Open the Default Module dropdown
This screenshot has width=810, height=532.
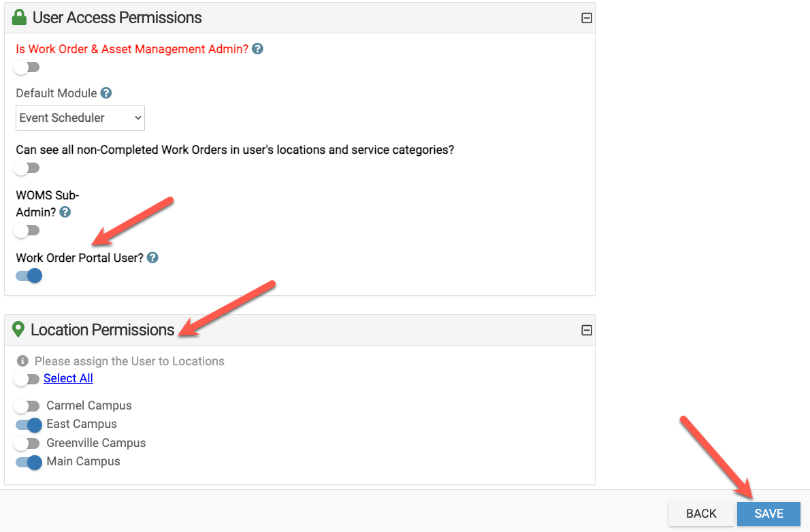click(80, 118)
